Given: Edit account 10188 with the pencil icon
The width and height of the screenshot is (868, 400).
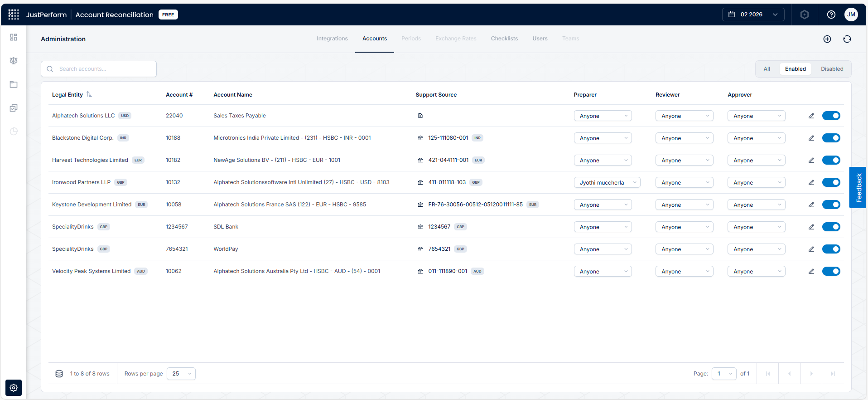Looking at the screenshot, I should tap(811, 138).
